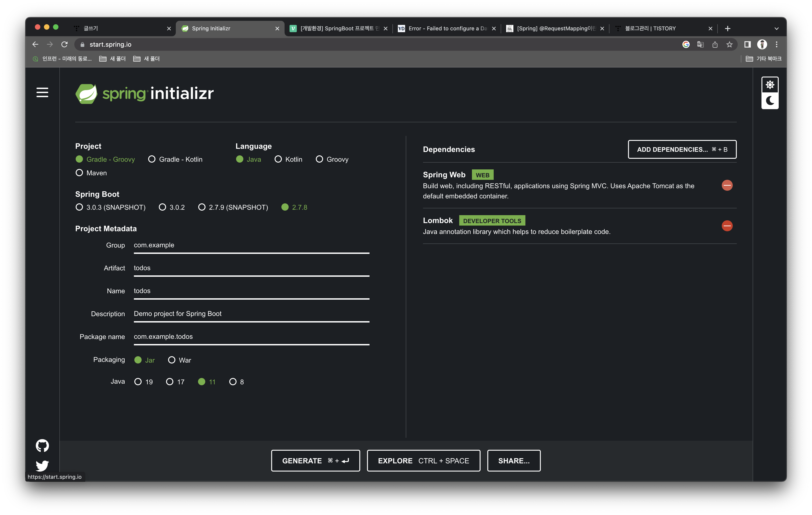Switch to the dark theme moon icon
The image size is (812, 515).
pos(770,101)
